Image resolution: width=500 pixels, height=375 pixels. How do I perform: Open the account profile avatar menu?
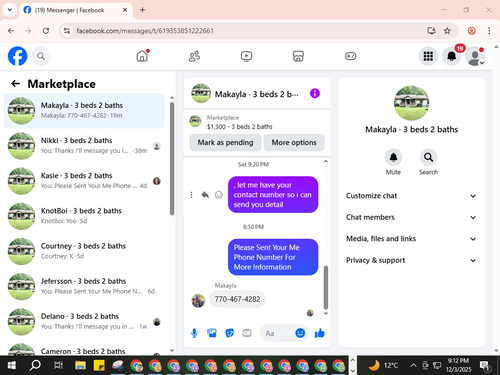click(x=475, y=56)
